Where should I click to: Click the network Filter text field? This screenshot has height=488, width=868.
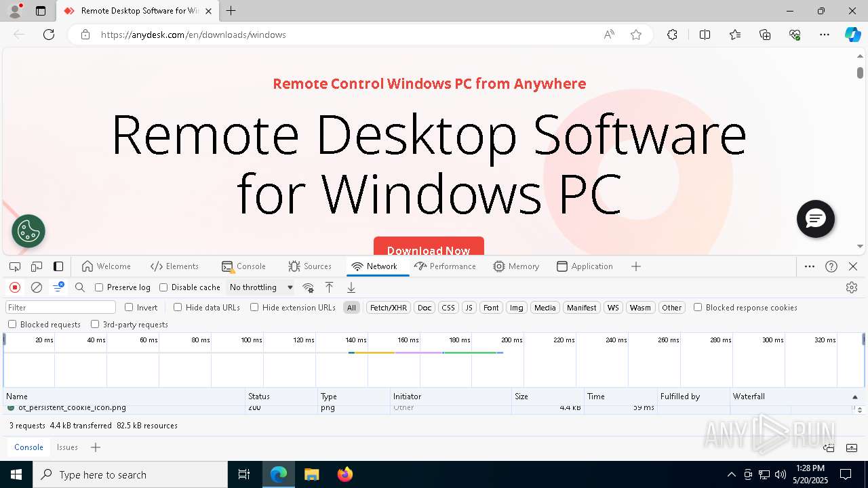61,308
